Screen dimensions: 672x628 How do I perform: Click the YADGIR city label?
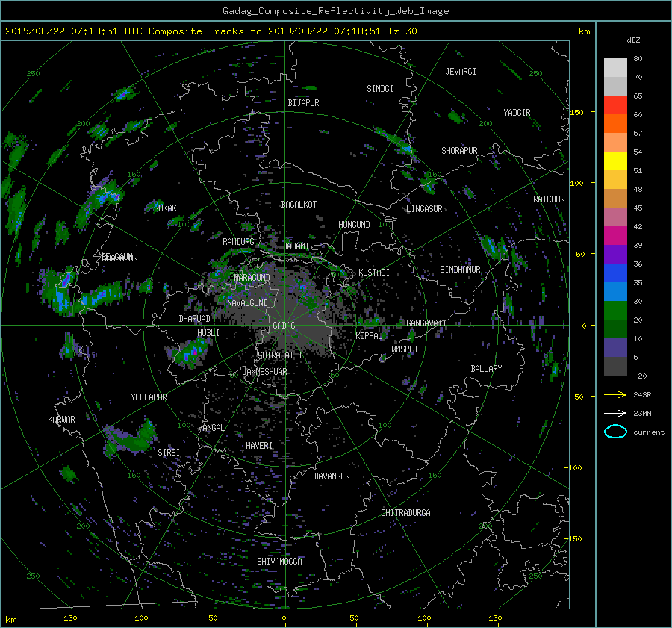tap(517, 113)
